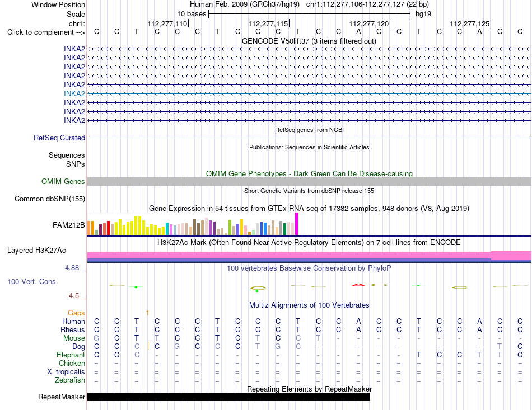The width and height of the screenshot is (532, 410).
Task: Open '100 vertebrates Basewise Conservation by PhyloP' title
Action: (309, 268)
